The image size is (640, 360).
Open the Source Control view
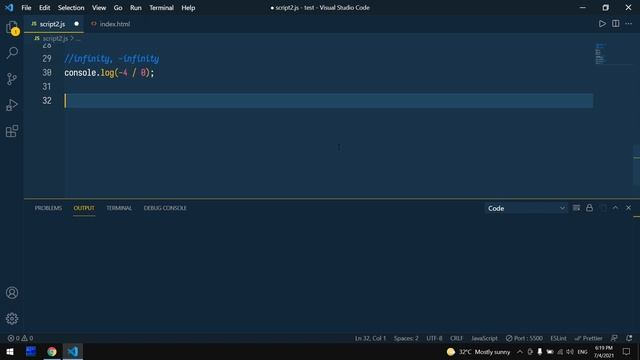click(12, 78)
